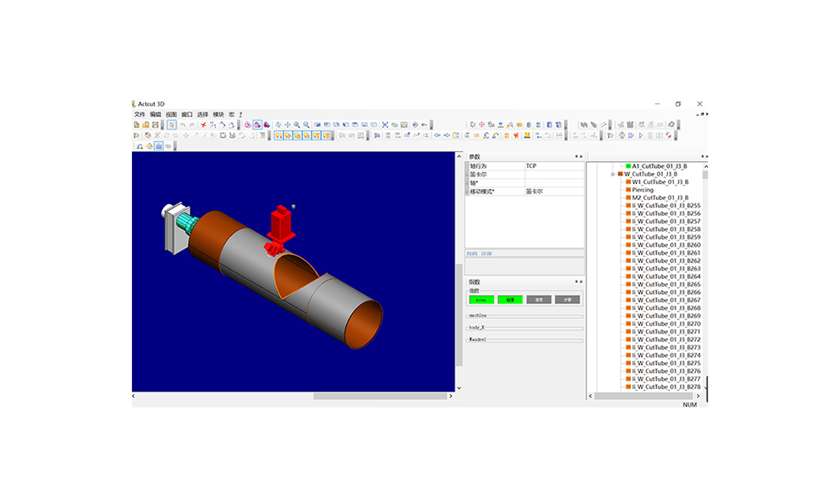This screenshot has height=504, width=840.
Task: Toggle the second yellow light bulb filter
Action: pos(288,135)
